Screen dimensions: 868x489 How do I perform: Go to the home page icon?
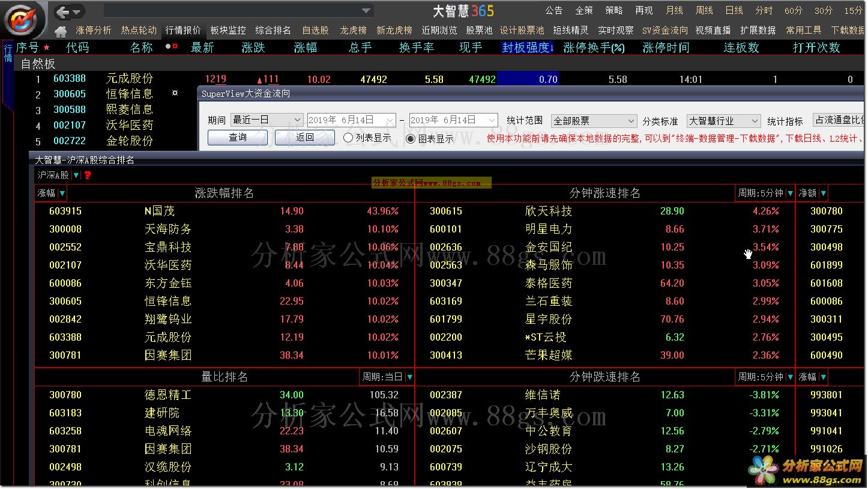[x=61, y=31]
